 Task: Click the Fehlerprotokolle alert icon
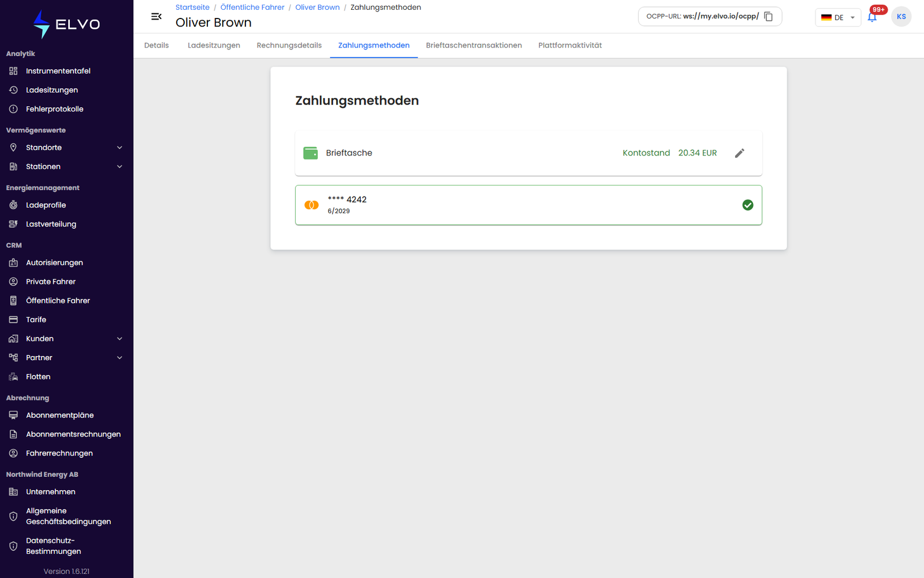13,109
